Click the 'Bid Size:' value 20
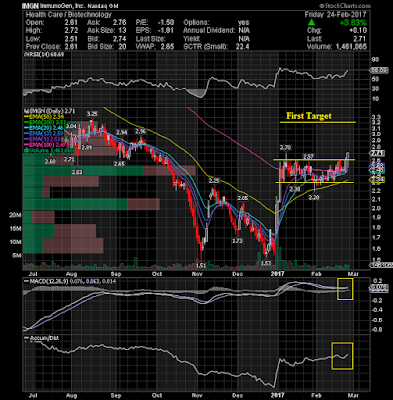The width and height of the screenshot is (393, 400). (122, 47)
